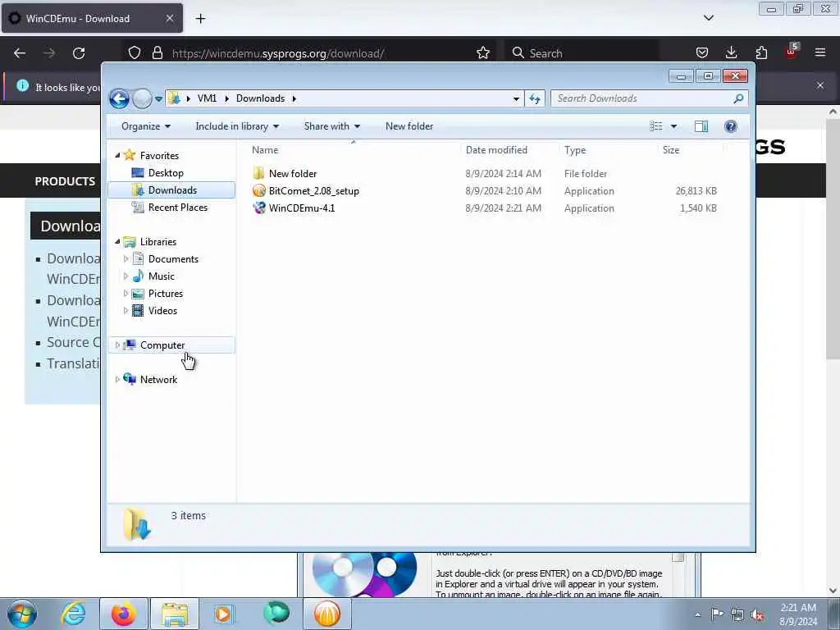
Task: Expand the Pictures library
Action: pos(126,294)
